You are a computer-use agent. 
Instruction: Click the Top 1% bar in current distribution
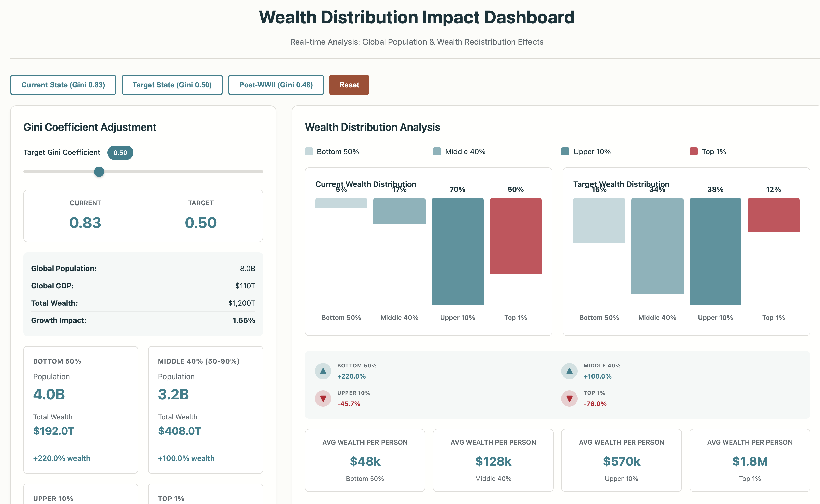pyautogui.click(x=515, y=236)
